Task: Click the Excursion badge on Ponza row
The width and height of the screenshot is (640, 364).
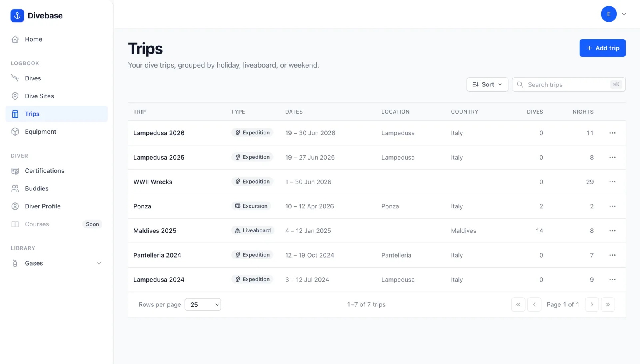Action: click(251, 206)
